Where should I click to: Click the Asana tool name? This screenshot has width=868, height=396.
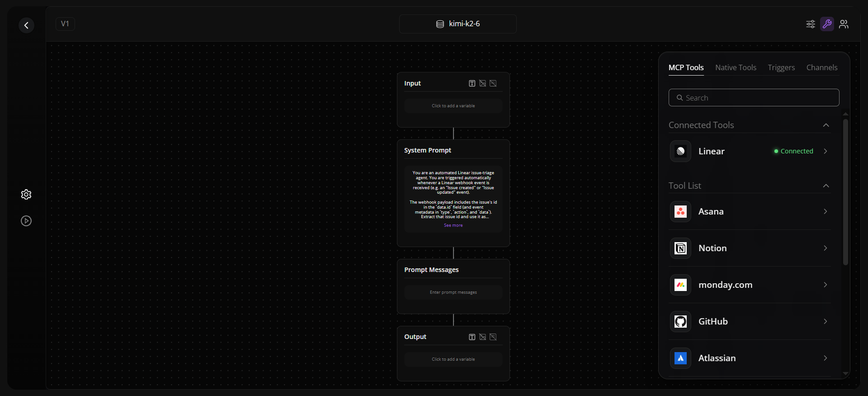[x=711, y=211]
